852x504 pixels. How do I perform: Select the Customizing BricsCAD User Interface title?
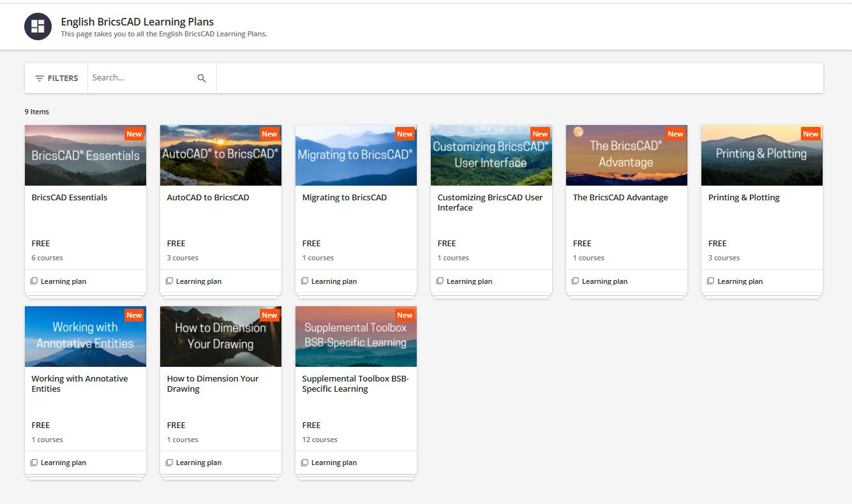pyautogui.click(x=490, y=202)
